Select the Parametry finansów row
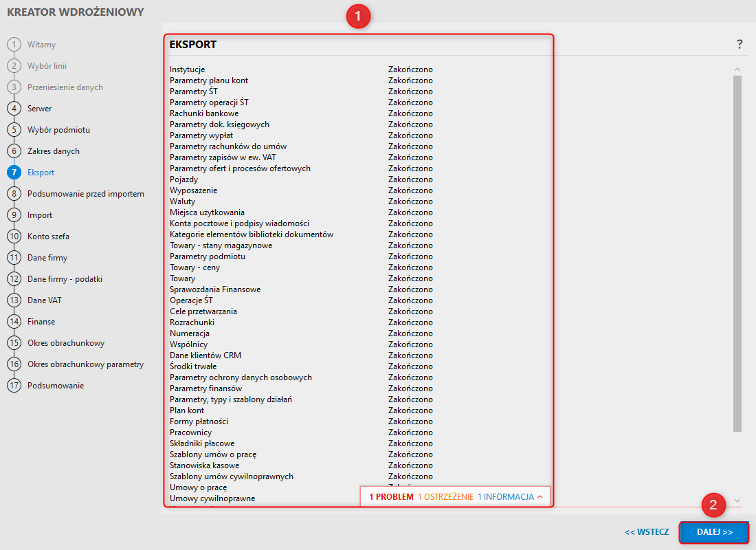 coord(301,388)
